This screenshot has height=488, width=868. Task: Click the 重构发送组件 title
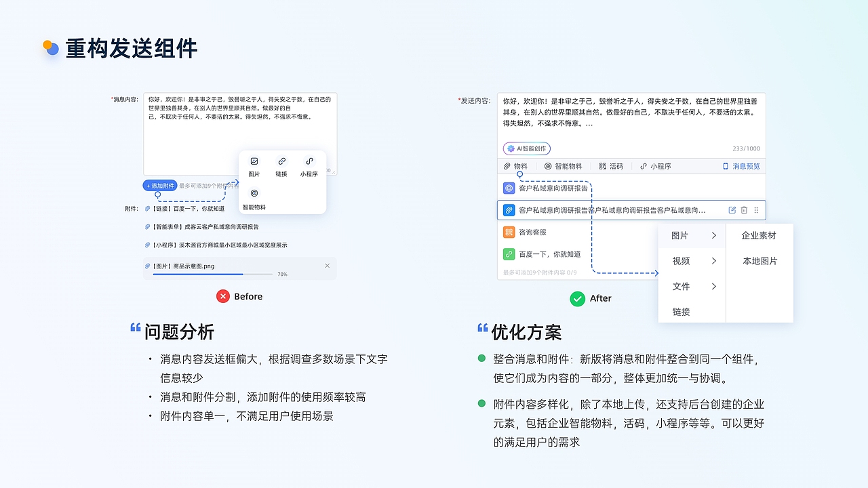(132, 49)
